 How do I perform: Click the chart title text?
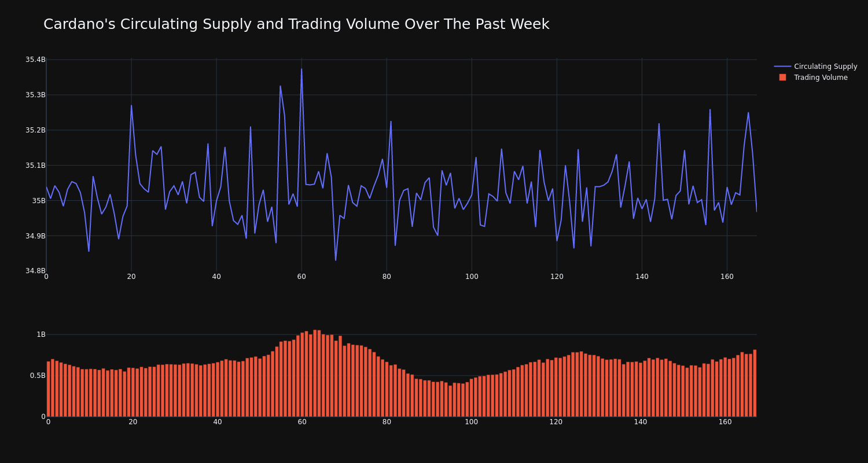pyautogui.click(x=296, y=24)
